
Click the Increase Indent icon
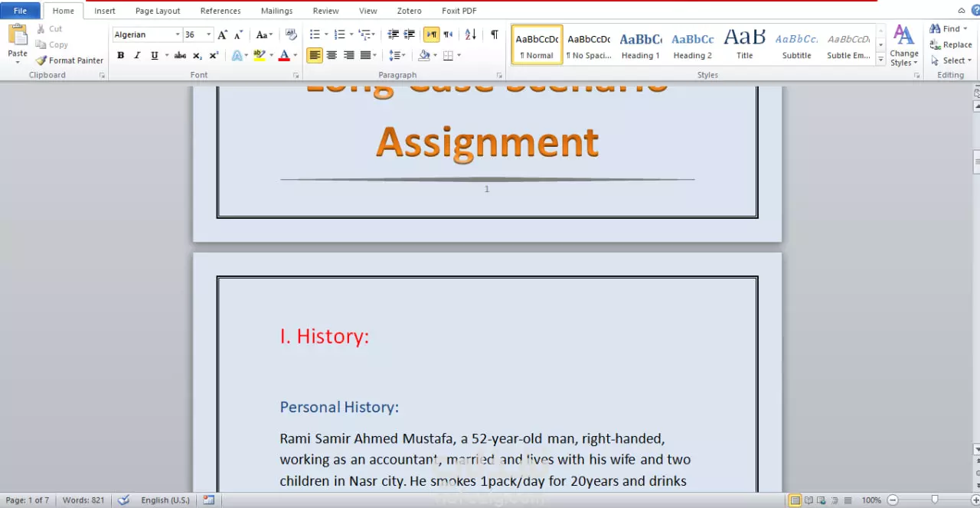(x=410, y=34)
